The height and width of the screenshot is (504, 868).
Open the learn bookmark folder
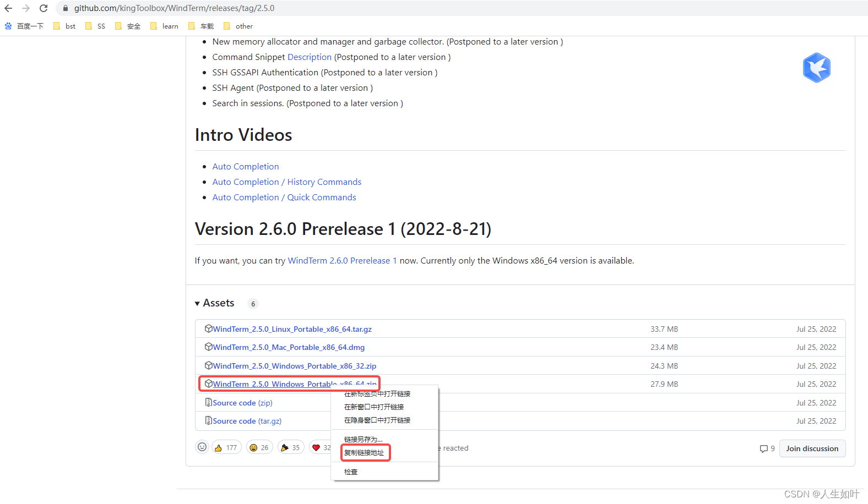point(164,26)
